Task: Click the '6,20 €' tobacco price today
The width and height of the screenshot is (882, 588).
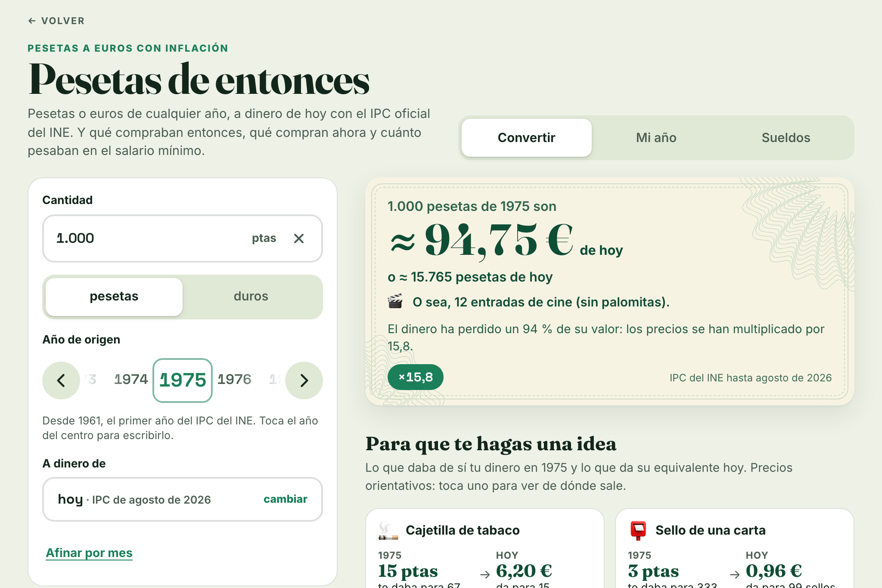Action: pyautogui.click(x=524, y=572)
